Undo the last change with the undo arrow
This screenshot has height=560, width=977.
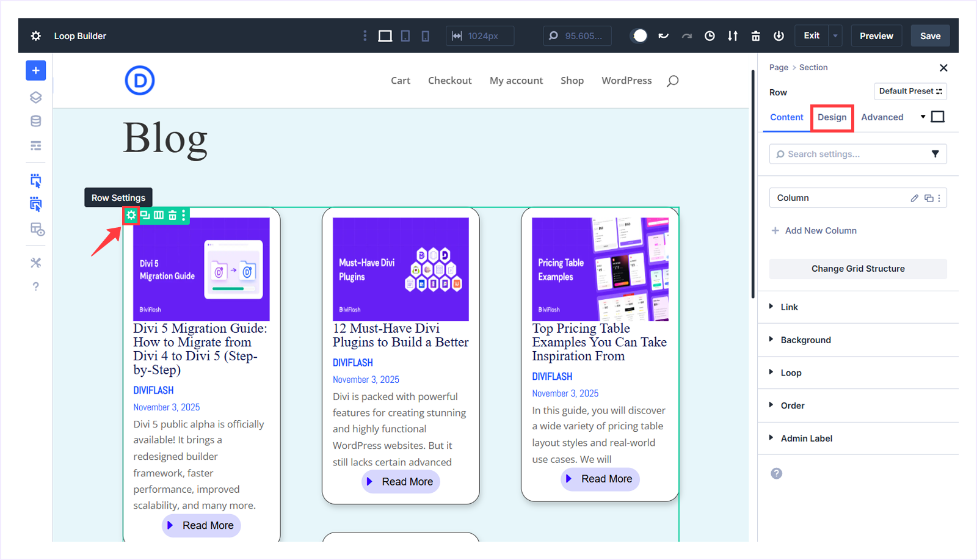point(663,35)
